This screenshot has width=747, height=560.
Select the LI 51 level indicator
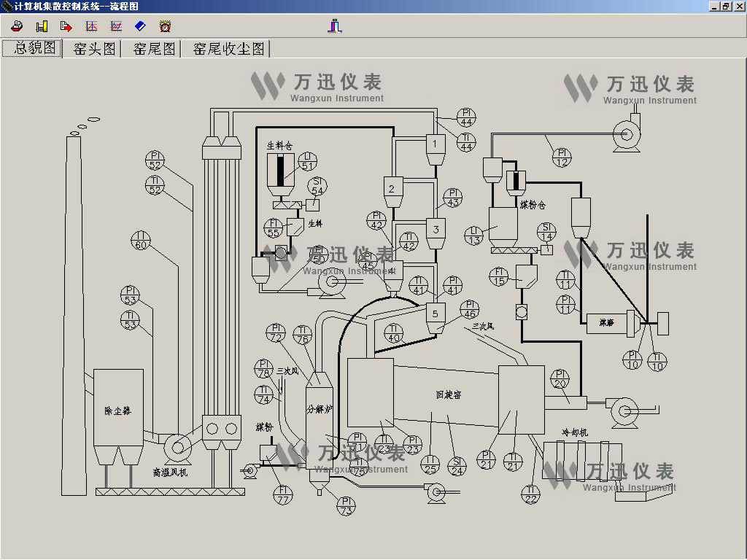point(309,161)
